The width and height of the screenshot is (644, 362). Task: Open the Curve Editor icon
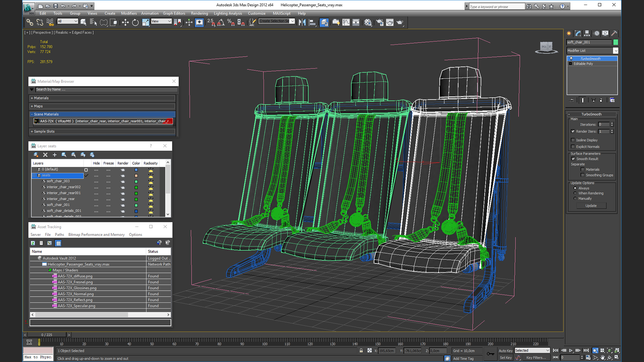(x=346, y=22)
